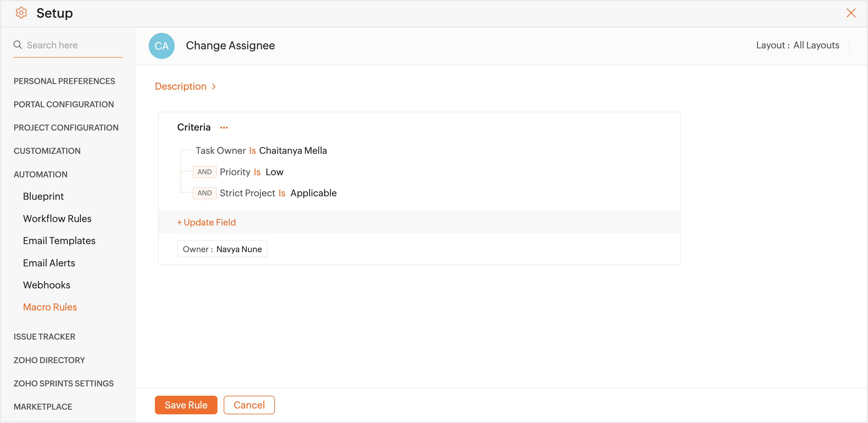Image resolution: width=868 pixels, height=423 pixels.
Task: Click the search magnifier icon
Action: 18,45
